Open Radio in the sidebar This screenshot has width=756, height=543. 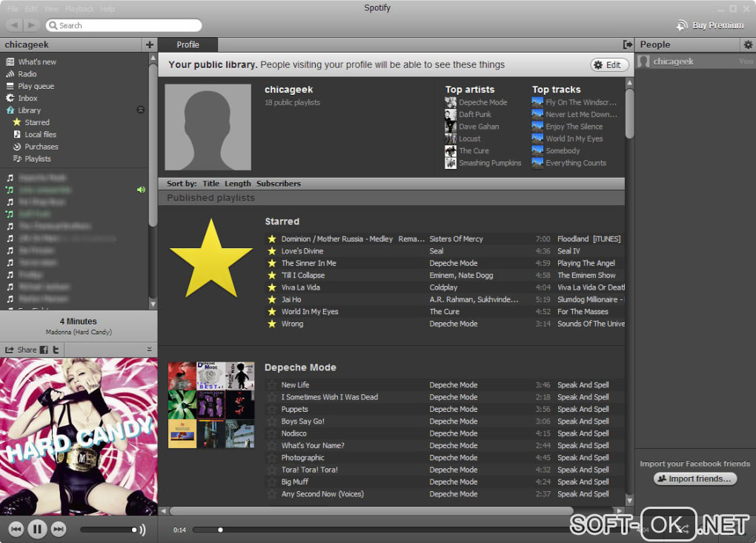27,74
